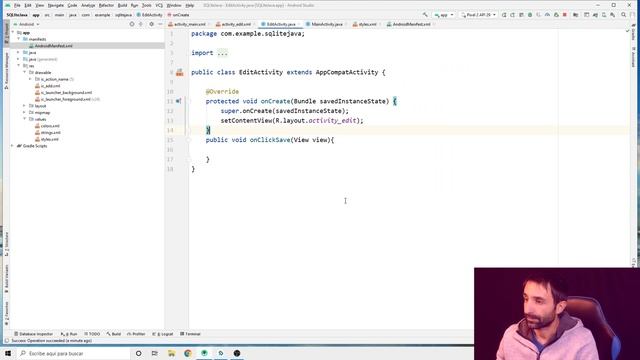Image resolution: width=640 pixels, height=360 pixels.
Task: Collapse the manifests folder
Action: (x=18, y=39)
